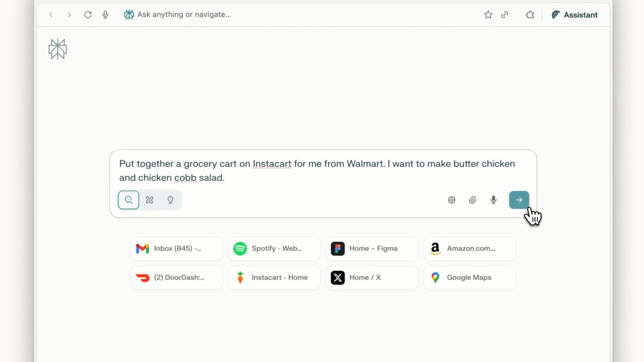
Task: Expand the DoorDash shortcut tile
Action: point(177,278)
